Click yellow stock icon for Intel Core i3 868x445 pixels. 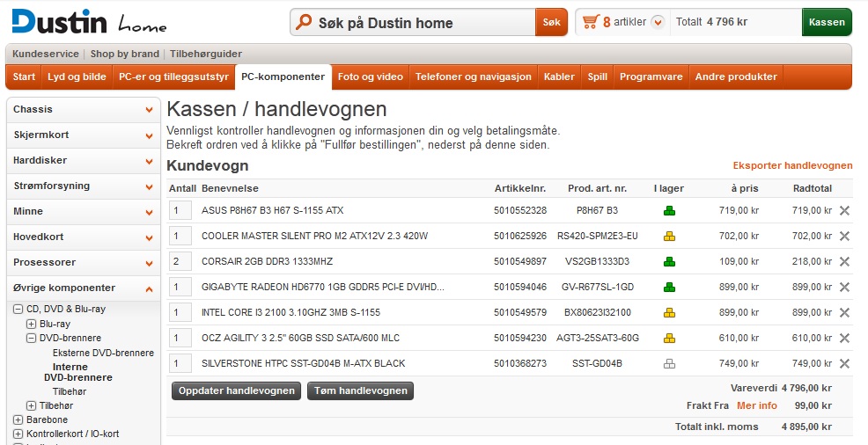coord(669,312)
